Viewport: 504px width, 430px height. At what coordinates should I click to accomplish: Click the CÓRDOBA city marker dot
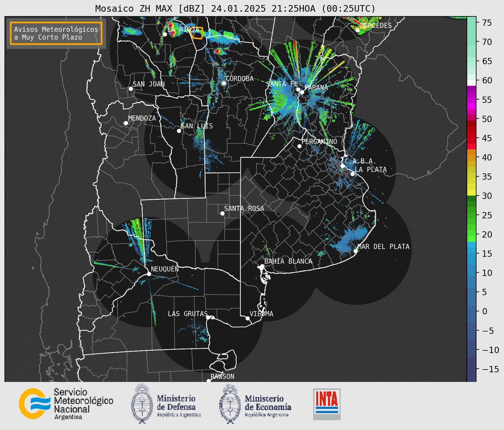pos(224,83)
